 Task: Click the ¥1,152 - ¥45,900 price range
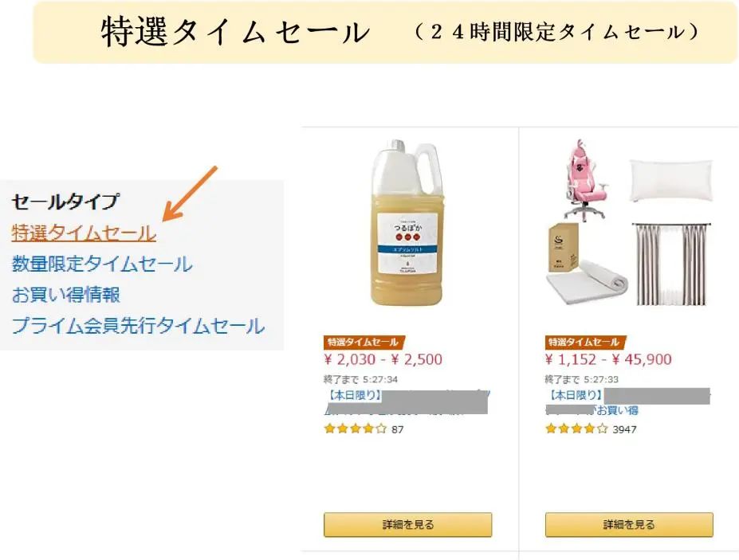tap(608, 360)
